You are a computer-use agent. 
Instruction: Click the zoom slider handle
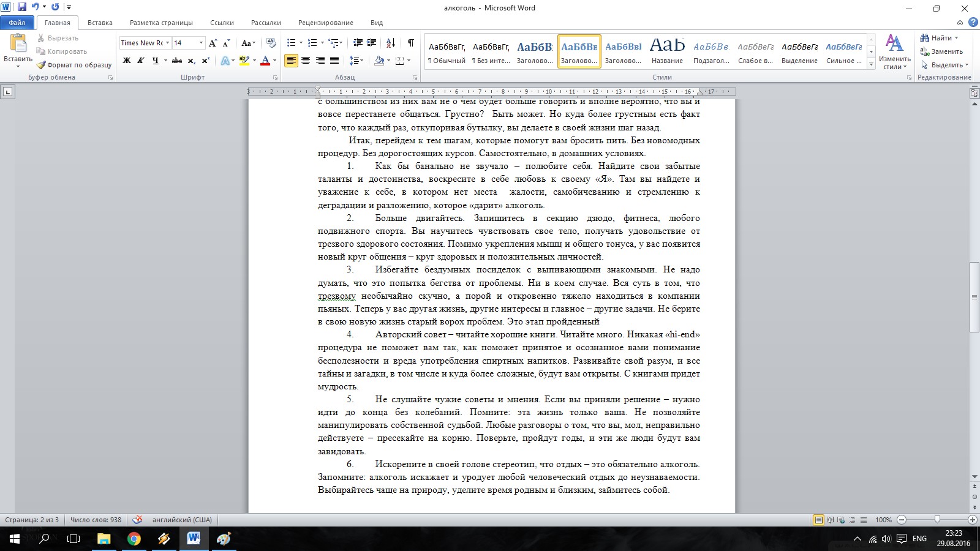pyautogui.click(x=937, y=520)
